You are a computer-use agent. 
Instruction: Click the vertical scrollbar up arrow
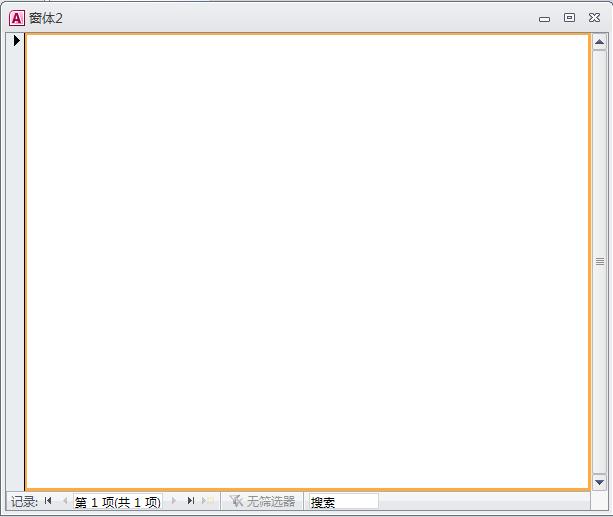[x=599, y=42]
